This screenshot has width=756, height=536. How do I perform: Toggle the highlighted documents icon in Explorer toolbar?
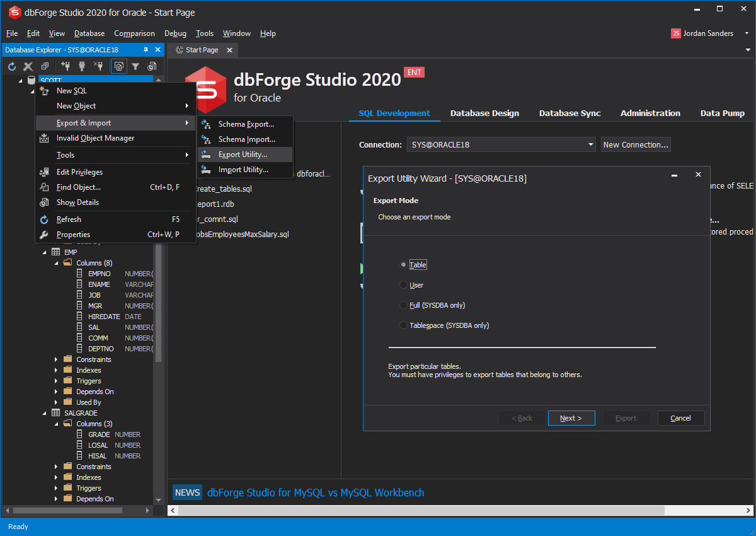(118, 66)
